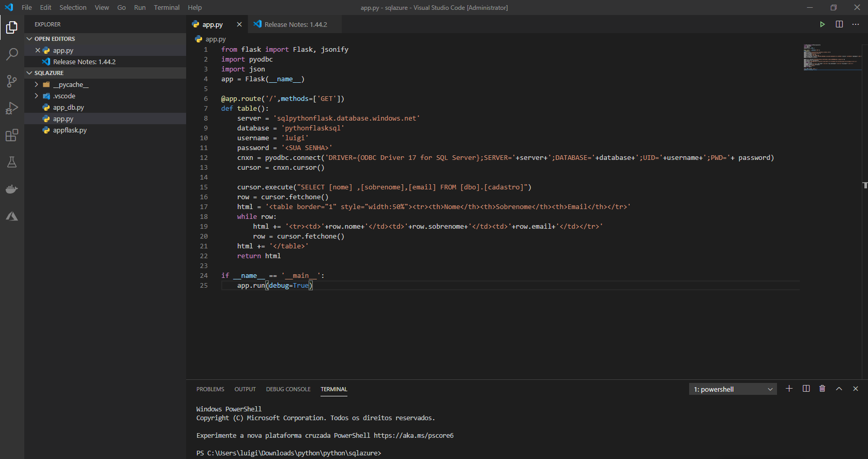This screenshot has width=868, height=459.
Task: Click the VS Code logo icon
Action: (9, 7)
